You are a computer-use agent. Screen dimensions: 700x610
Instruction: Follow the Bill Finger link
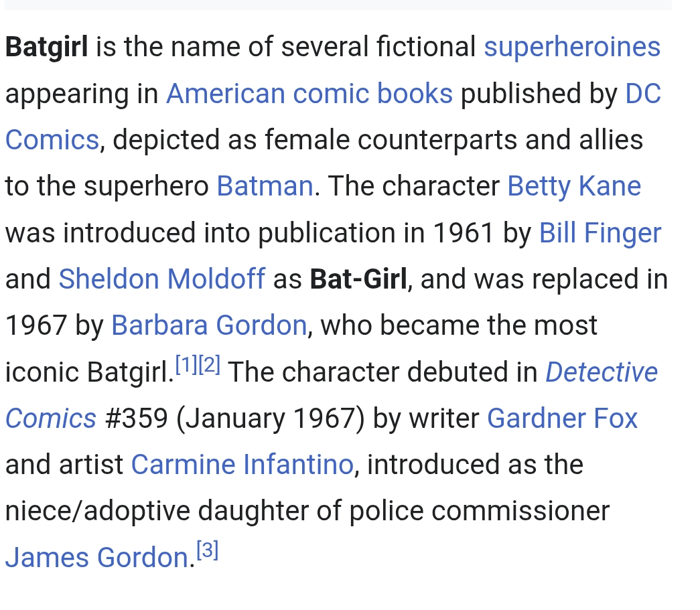tap(600, 233)
